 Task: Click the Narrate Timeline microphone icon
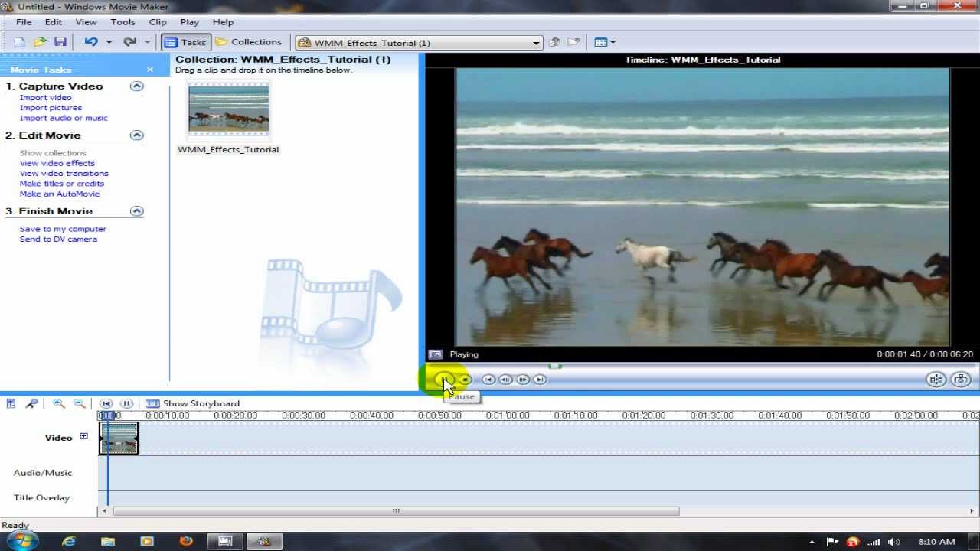(32, 403)
